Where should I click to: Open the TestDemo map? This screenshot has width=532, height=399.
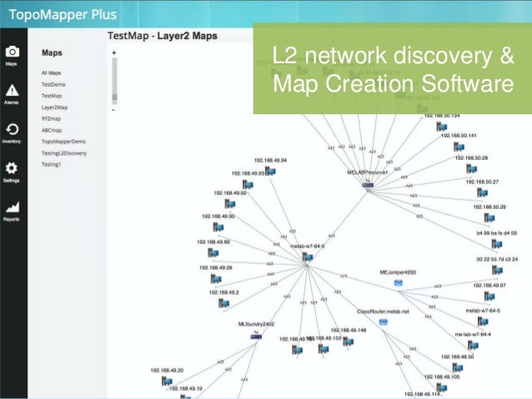53,84
